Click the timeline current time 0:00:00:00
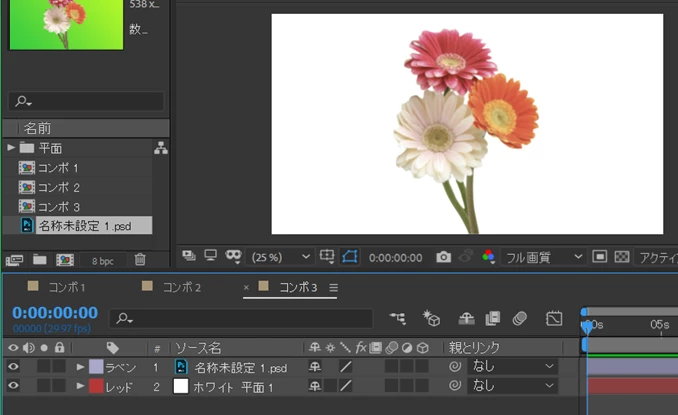 tap(55, 313)
